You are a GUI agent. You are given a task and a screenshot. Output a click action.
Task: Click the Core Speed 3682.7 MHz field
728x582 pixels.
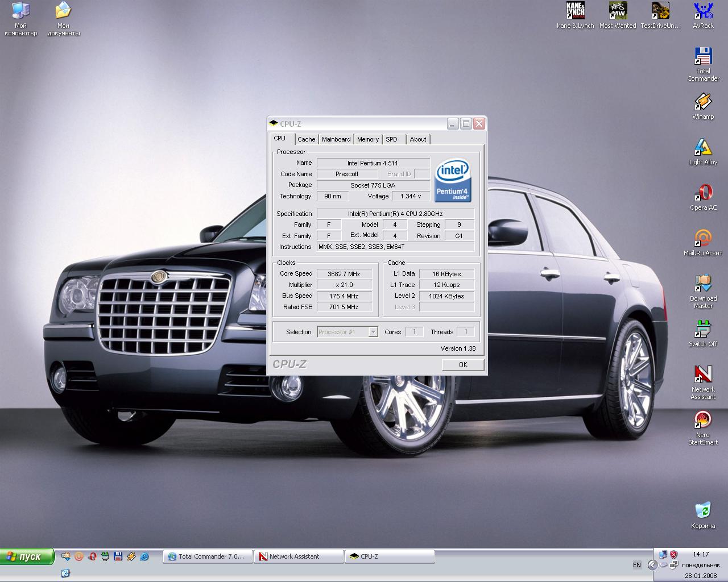pyautogui.click(x=344, y=274)
